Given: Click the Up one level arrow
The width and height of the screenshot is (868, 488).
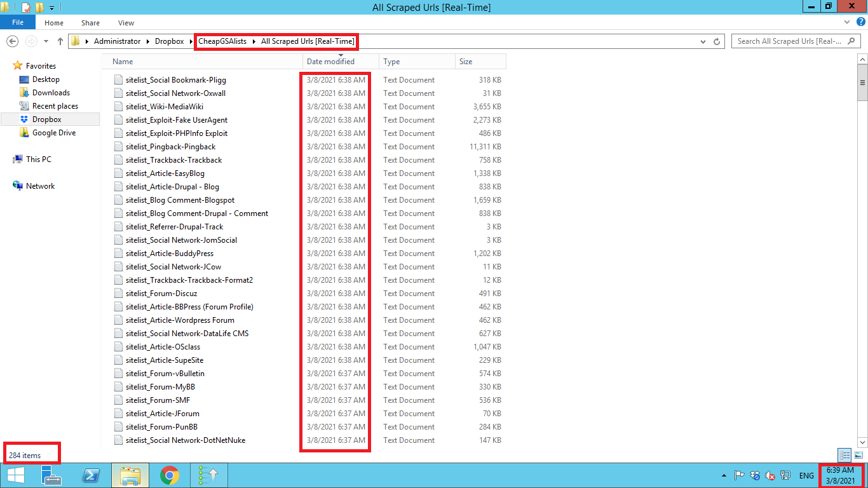Looking at the screenshot, I should [x=60, y=41].
